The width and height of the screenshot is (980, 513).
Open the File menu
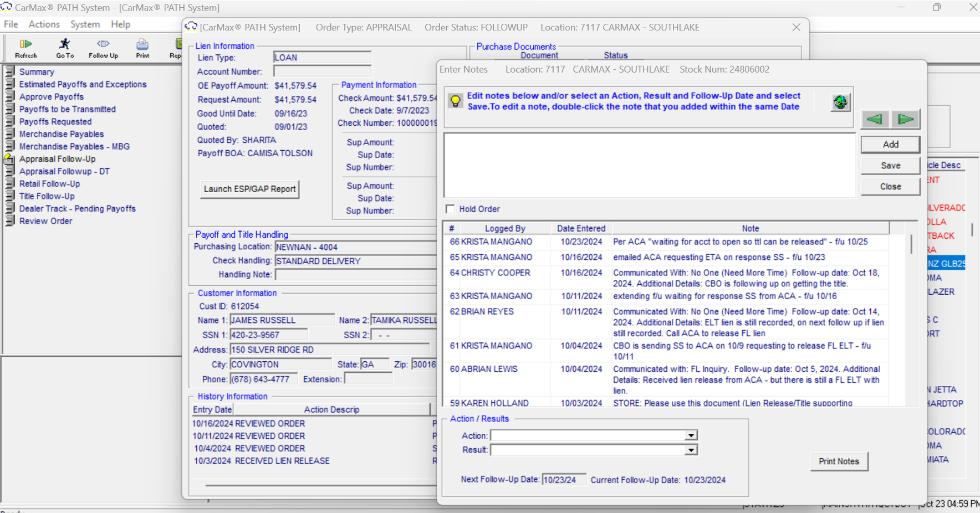click(x=11, y=24)
